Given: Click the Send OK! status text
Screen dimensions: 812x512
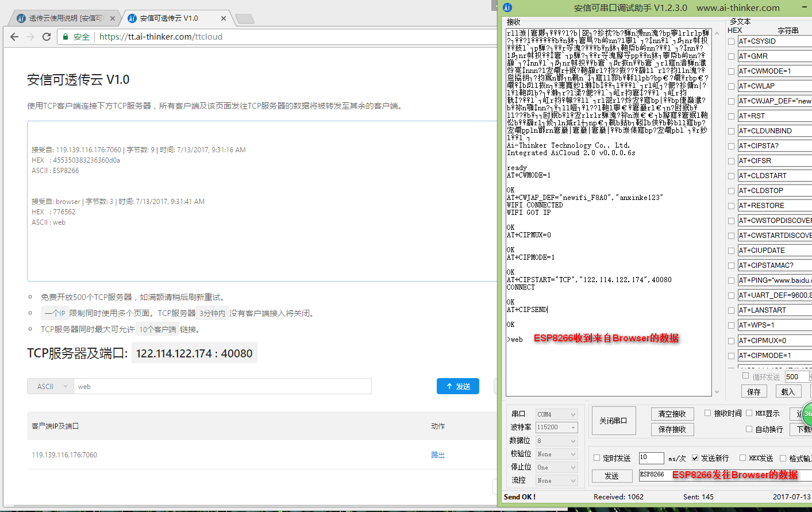Looking at the screenshot, I should coord(519,497).
